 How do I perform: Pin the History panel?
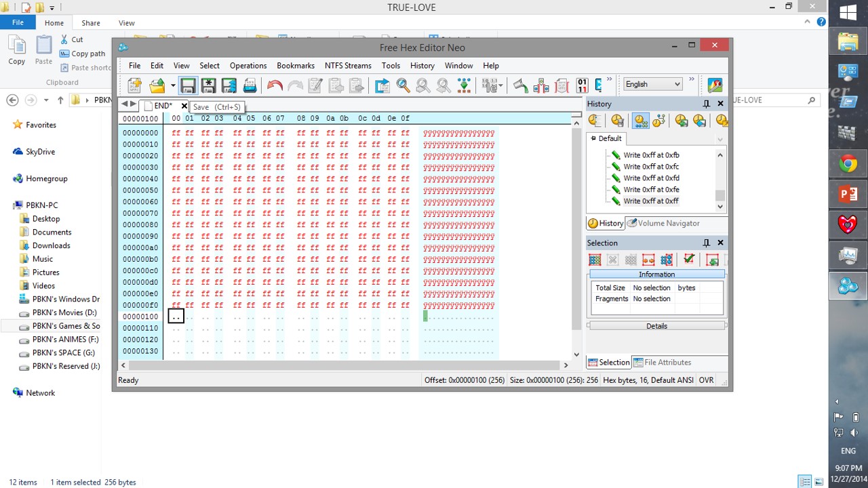pyautogui.click(x=706, y=104)
